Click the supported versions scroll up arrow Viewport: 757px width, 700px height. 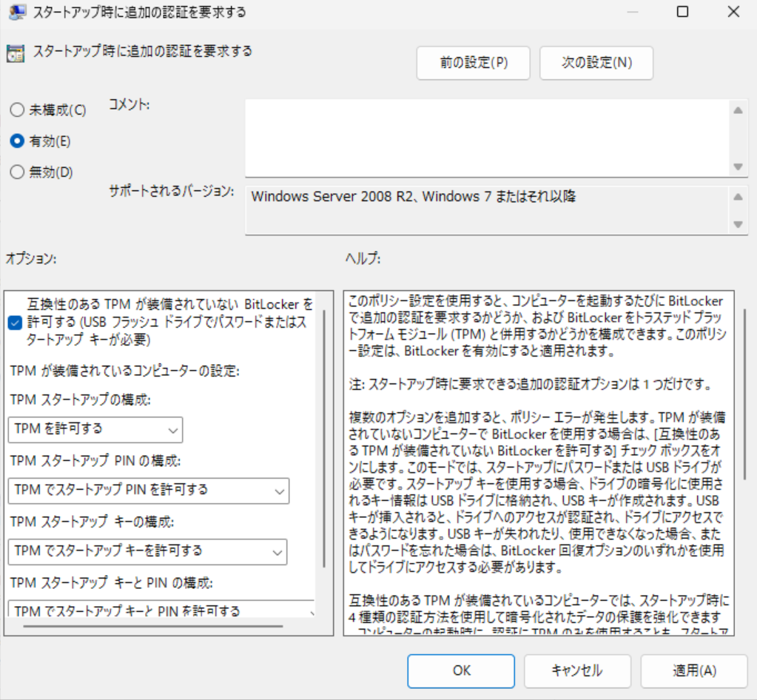[737, 197]
